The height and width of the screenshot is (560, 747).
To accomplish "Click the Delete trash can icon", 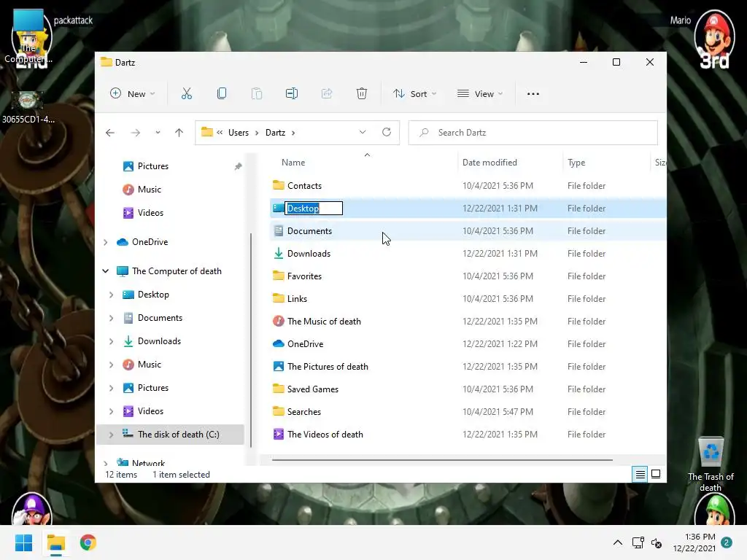I will point(362,94).
